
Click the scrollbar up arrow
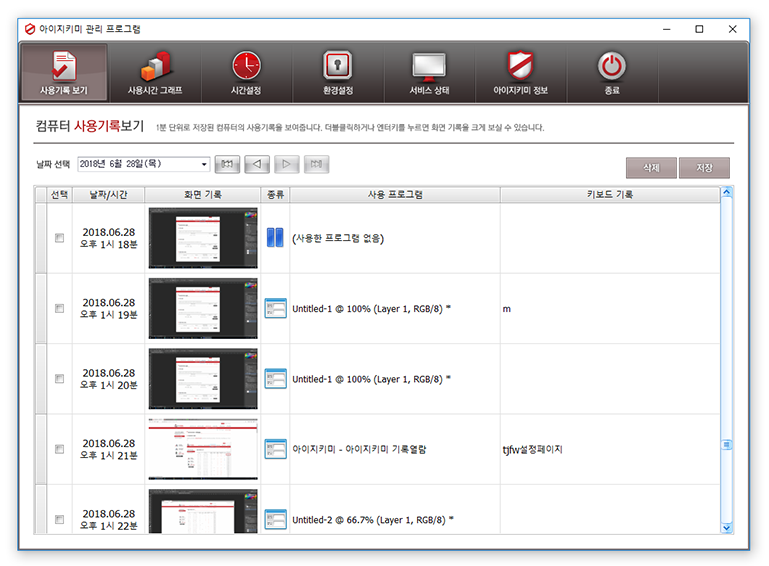pos(726,192)
